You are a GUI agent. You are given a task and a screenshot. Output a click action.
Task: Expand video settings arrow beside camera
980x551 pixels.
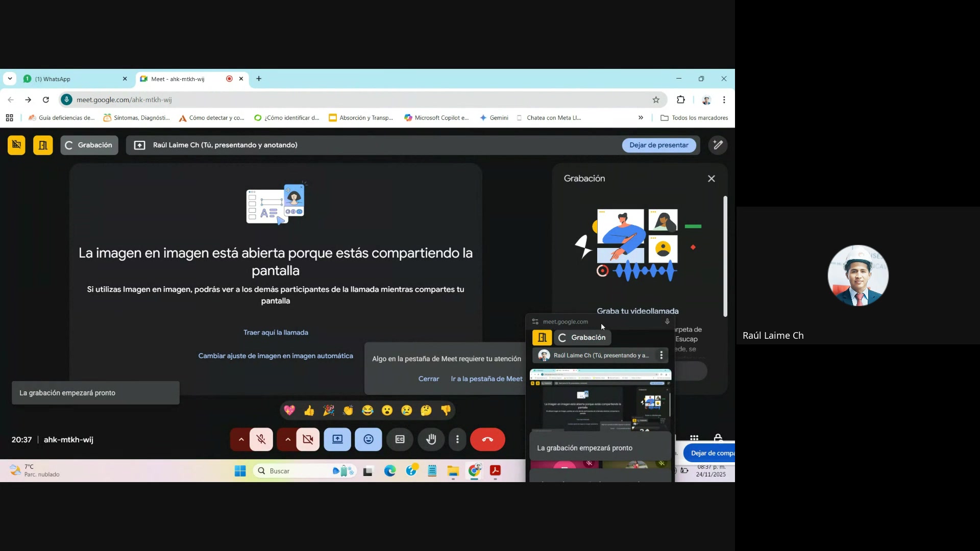tap(287, 439)
